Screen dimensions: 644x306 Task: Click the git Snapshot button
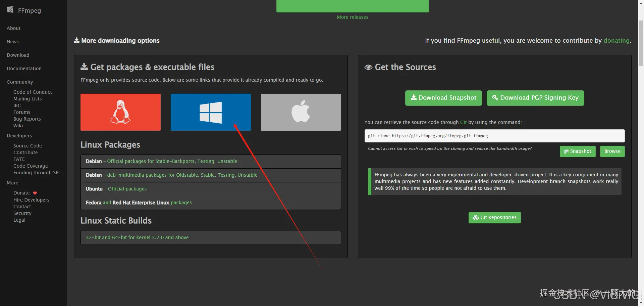click(x=578, y=151)
